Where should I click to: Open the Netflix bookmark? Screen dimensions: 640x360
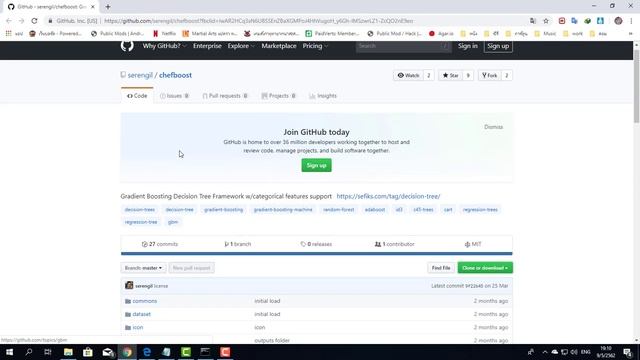pyautogui.click(x=164, y=33)
